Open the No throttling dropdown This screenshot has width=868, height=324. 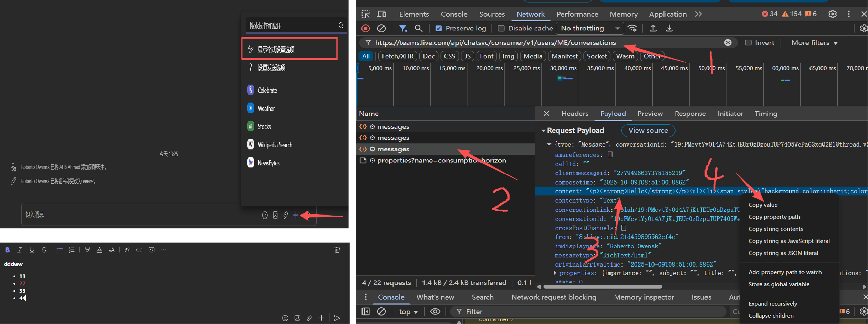pyautogui.click(x=590, y=28)
